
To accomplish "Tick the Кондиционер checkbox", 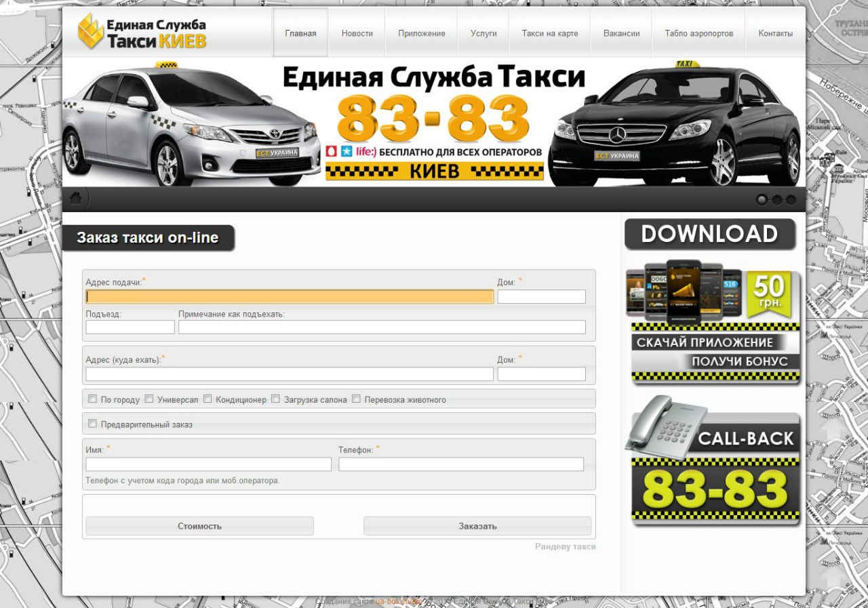I will 208,399.
